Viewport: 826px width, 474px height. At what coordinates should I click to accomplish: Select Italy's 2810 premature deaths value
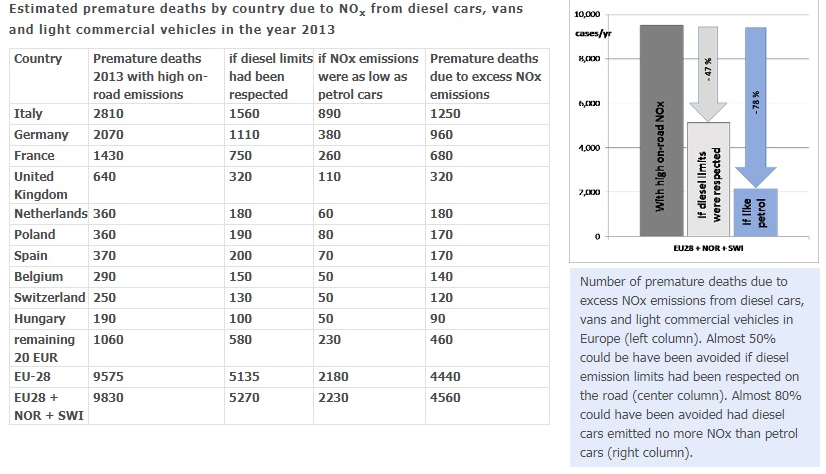pos(108,113)
